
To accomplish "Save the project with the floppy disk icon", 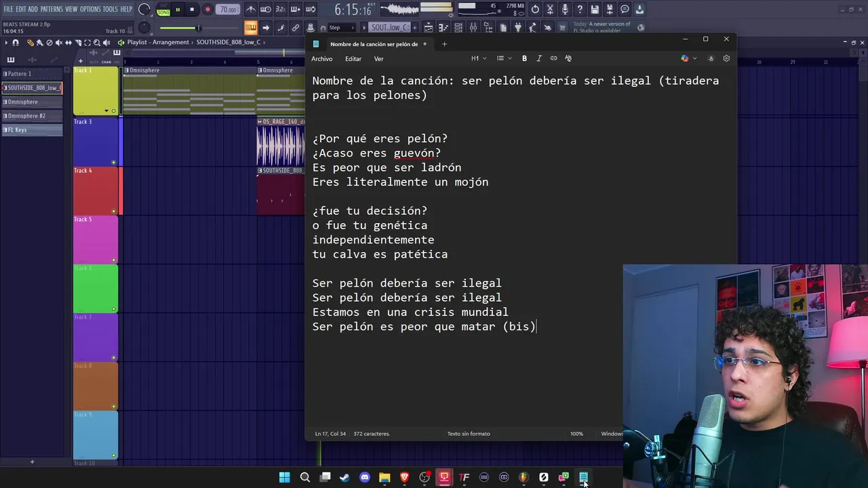I will pyautogui.click(x=595, y=9).
